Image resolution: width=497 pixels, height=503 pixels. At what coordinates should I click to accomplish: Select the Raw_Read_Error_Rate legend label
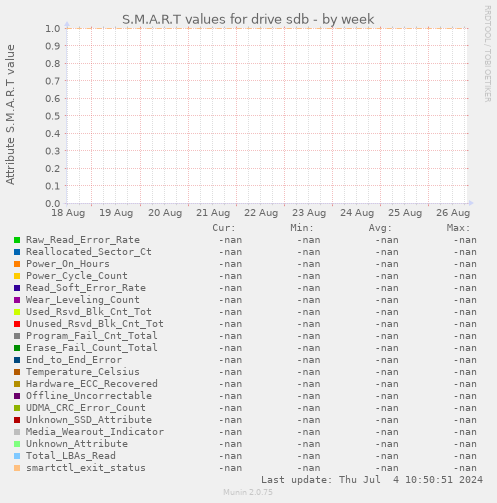coord(83,240)
